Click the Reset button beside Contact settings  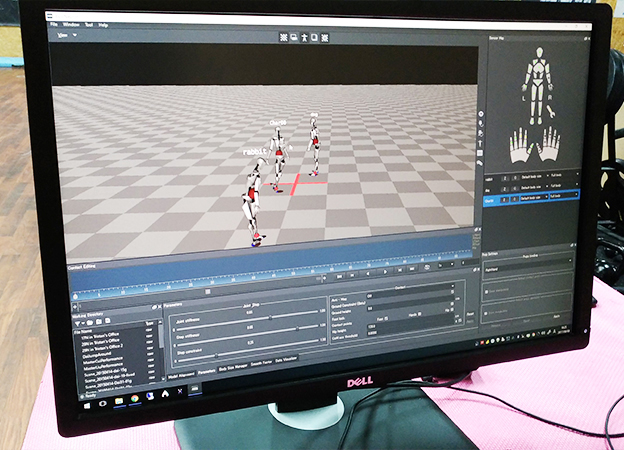tap(470, 314)
